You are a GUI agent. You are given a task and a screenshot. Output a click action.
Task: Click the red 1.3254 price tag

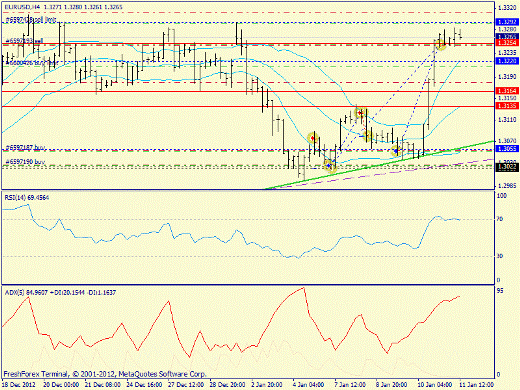tap(507, 43)
